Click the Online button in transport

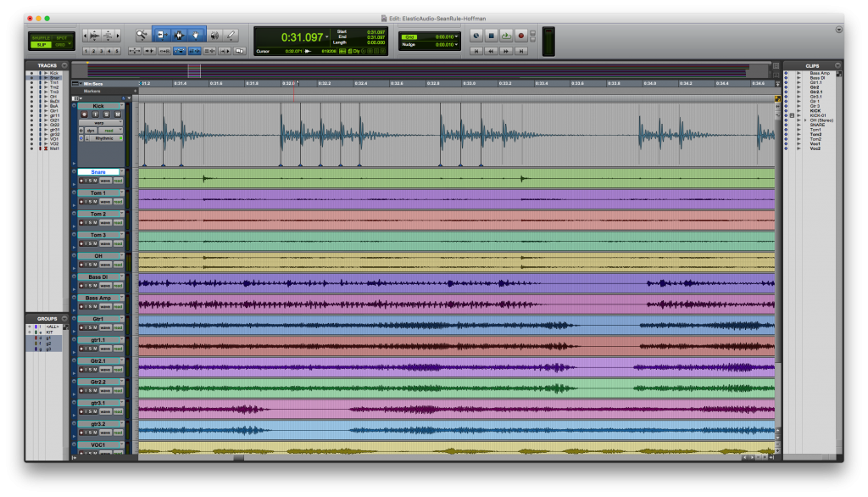[x=476, y=36]
